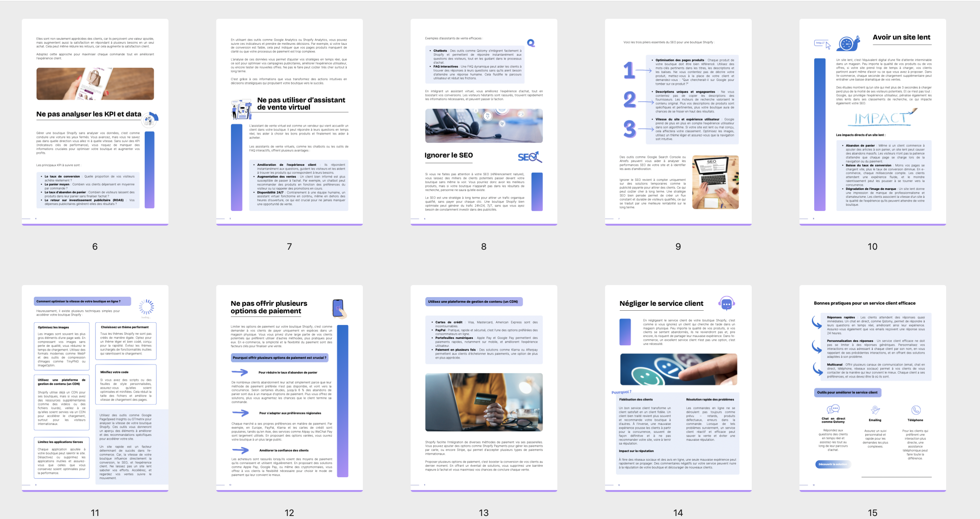Click the page number label 6
980x519 pixels.
pyautogui.click(x=95, y=247)
